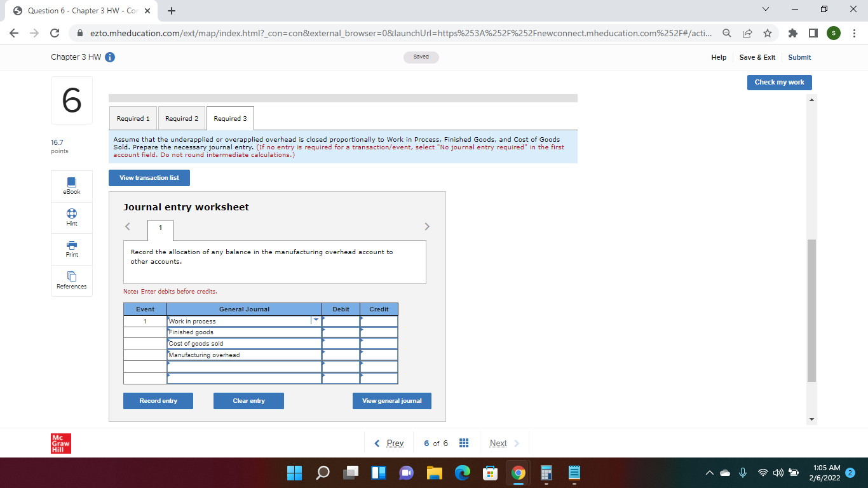Open notification center badge

(851, 473)
